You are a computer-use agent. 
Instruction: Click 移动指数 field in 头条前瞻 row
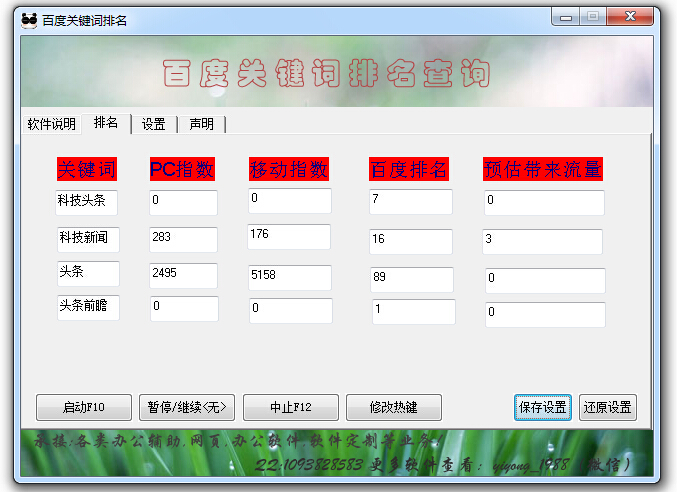click(x=291, y=311)
